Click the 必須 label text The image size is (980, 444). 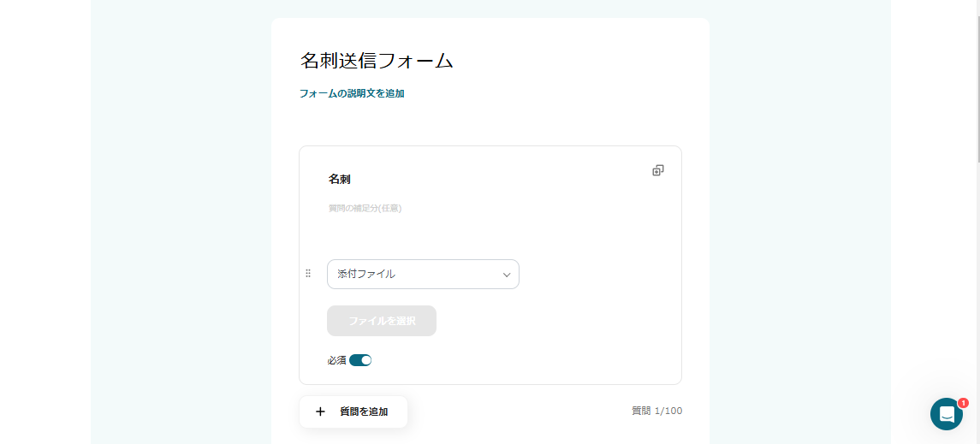pos(336,360)
